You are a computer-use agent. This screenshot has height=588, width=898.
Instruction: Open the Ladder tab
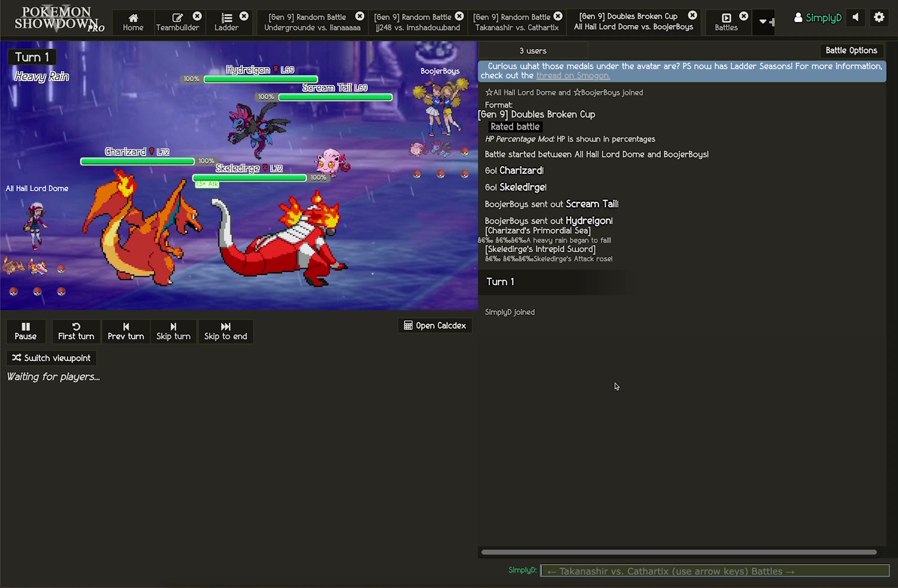point(226,22)
